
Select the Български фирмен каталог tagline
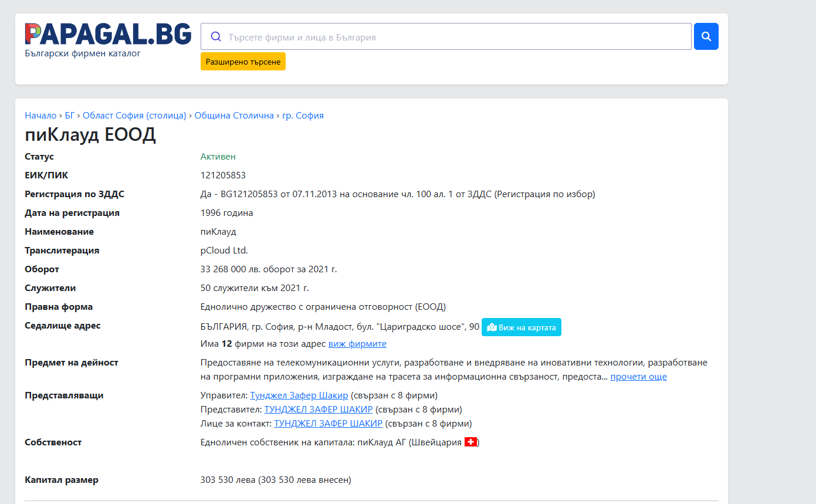coord(83,53)
